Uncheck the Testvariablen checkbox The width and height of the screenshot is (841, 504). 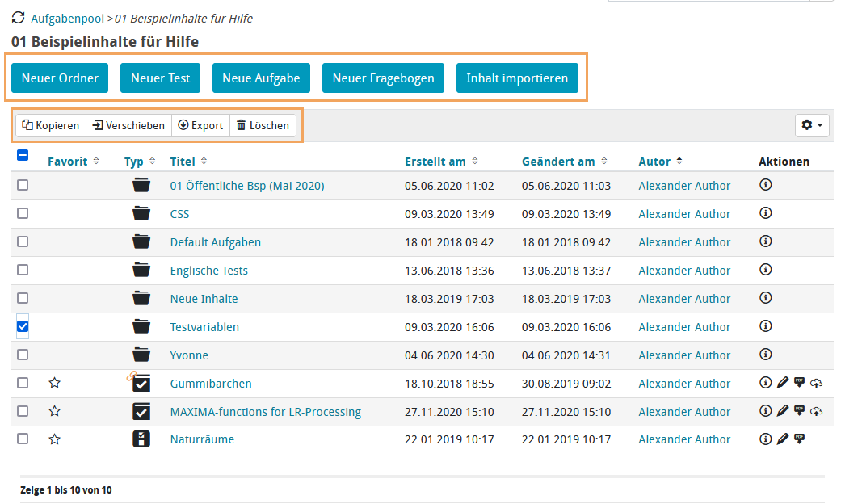(x=23, y=326)
